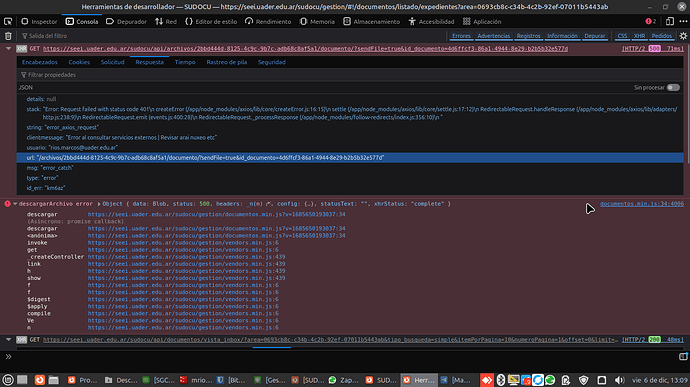This screenshot has height=387, width=690.
Task: Select the id_err "km6az" row
Action: [x=350, y=188]
